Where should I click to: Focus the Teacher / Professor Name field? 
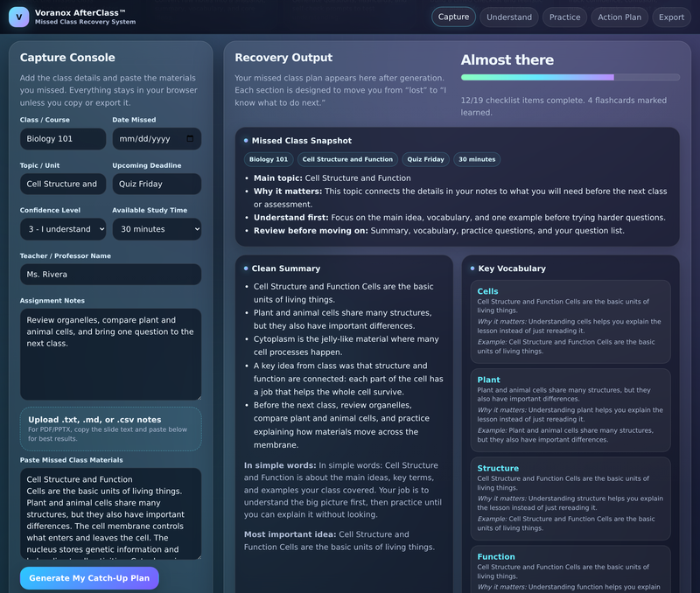click(x=111, y=275)
